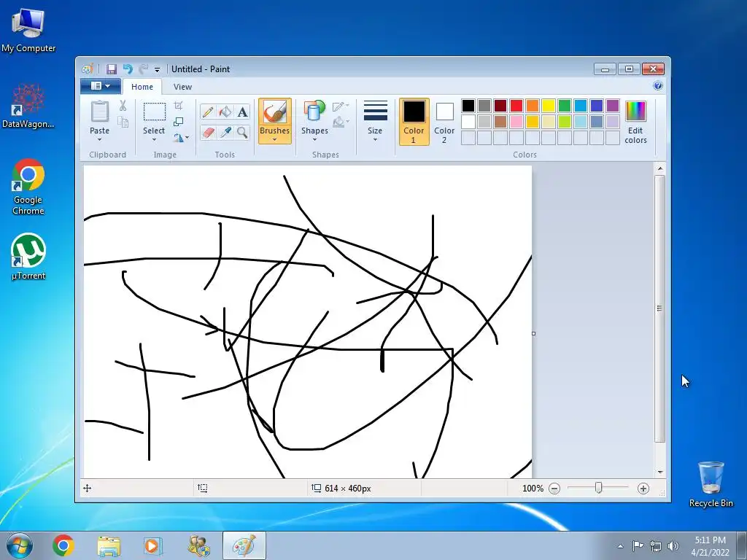Open Google Chrome desktop shortcut

[x=28, y=187]
